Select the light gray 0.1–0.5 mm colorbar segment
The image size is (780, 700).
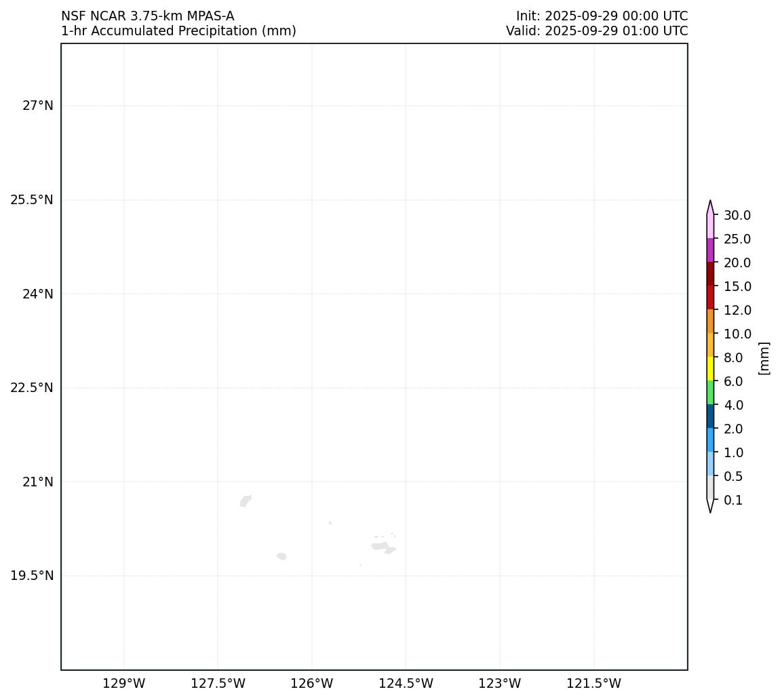(x=710, y=488)
